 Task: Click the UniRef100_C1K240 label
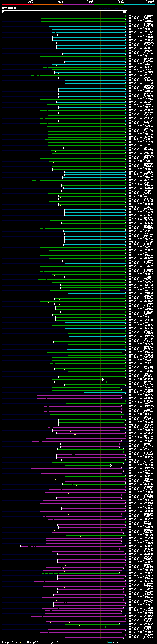(x=141, y=54)
